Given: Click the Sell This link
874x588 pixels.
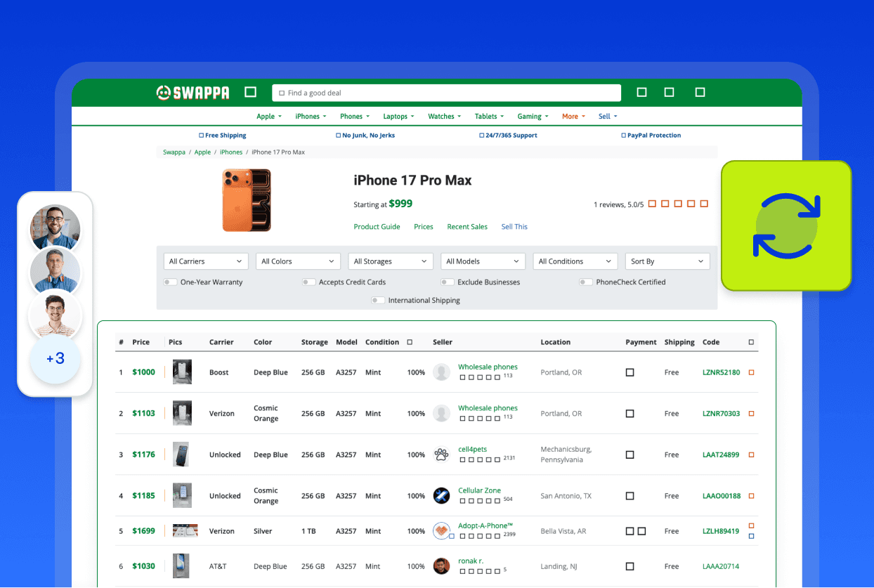Looking at the screenshot, I should coord(514,227).
